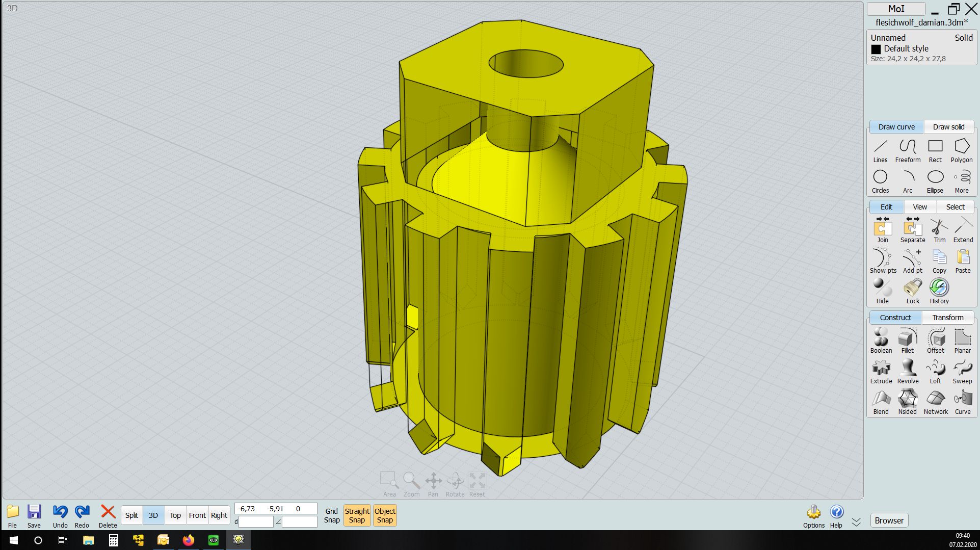Undo the last action
980x550 pixels.
(60, 516)
